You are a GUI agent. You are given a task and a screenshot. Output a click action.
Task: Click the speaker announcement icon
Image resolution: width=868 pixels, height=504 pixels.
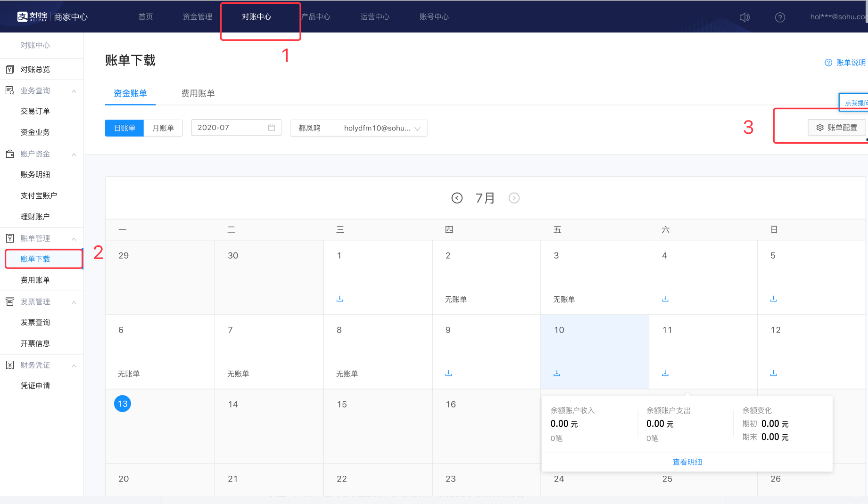[x=744, y=17]
